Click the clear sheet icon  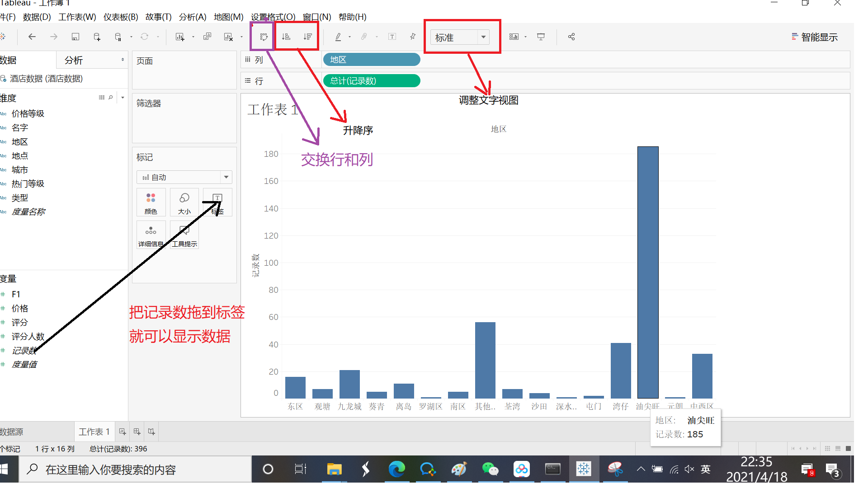[228, 37]
